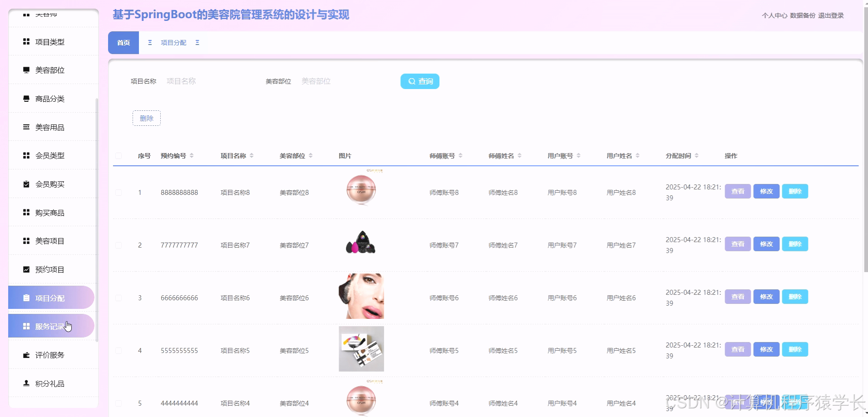Click 查看 for row 5555555555
This screenshot has width=868, height=417.
(x=738, y=349)
